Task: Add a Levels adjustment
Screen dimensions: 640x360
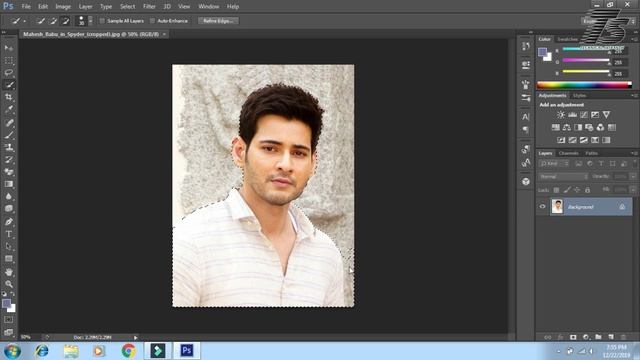Action: click(573, 115)
